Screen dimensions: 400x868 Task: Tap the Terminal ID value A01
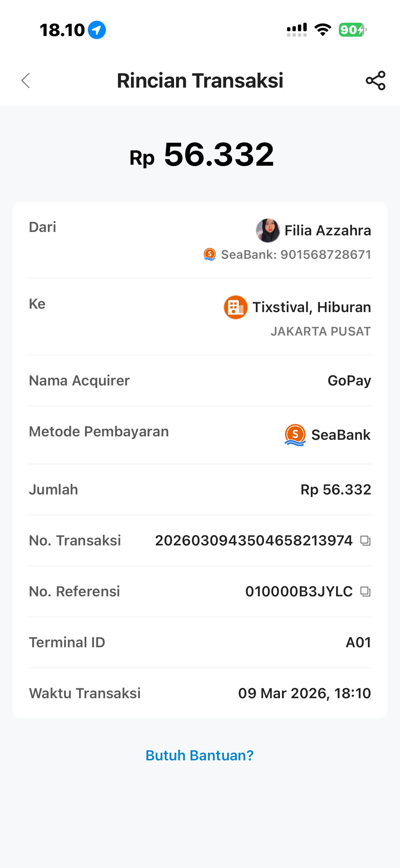[x=358, y=643]
